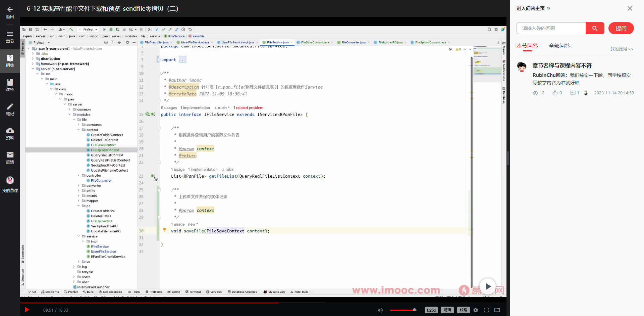Toggle play with bottom-left play button
644x316 pixels.
(27, 310)
